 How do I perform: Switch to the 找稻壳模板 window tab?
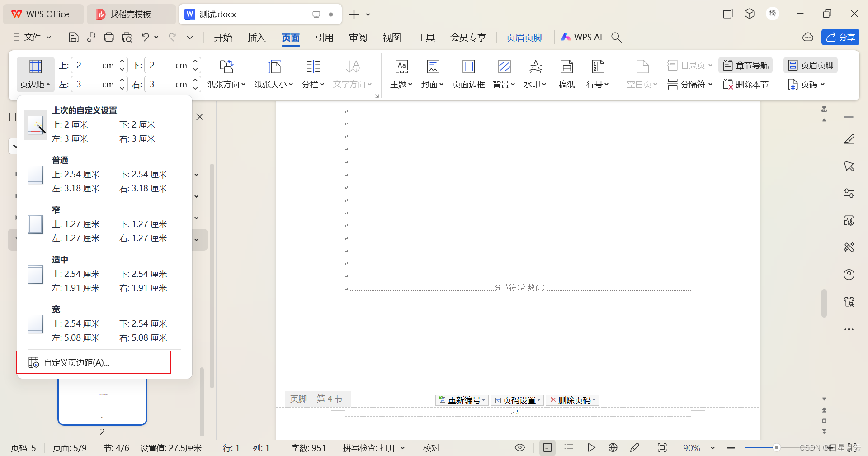pyautogui.click(x=131, y=14)
